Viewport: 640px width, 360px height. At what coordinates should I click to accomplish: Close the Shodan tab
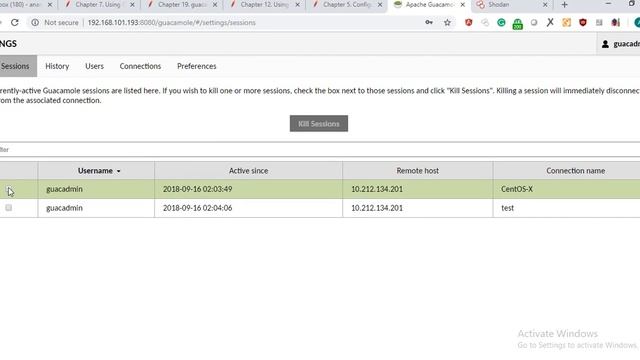(x=545, y=5)
